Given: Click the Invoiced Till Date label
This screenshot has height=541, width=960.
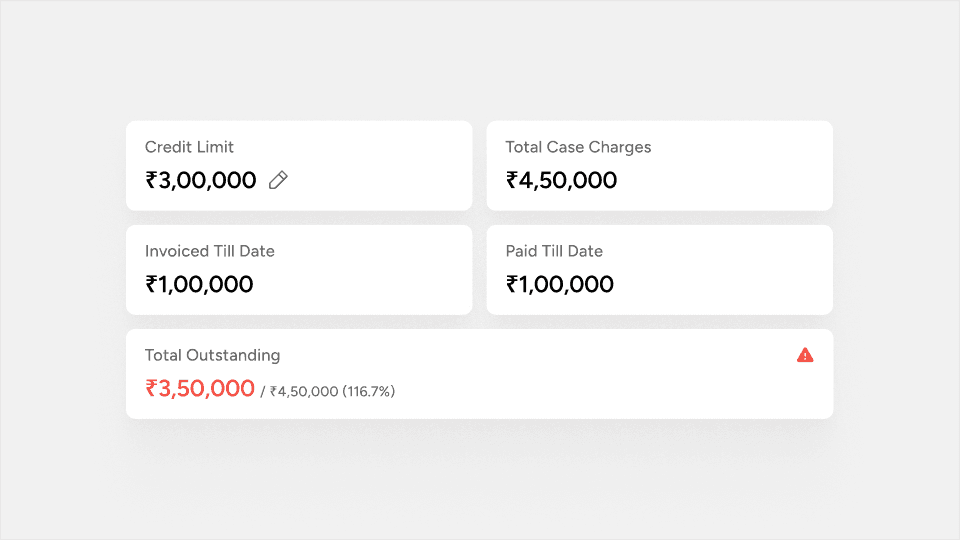Looking at the screenshot, I should [209, 251].
